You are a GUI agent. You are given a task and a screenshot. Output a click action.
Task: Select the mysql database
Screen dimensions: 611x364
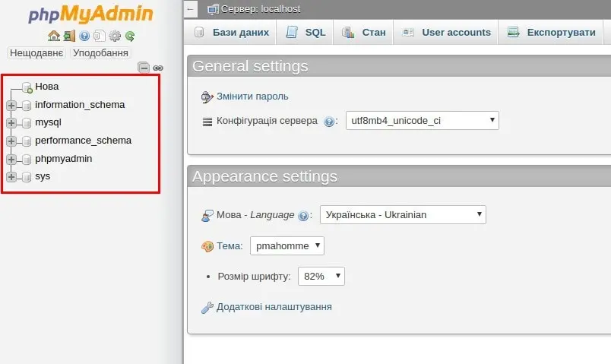(49, 123)
